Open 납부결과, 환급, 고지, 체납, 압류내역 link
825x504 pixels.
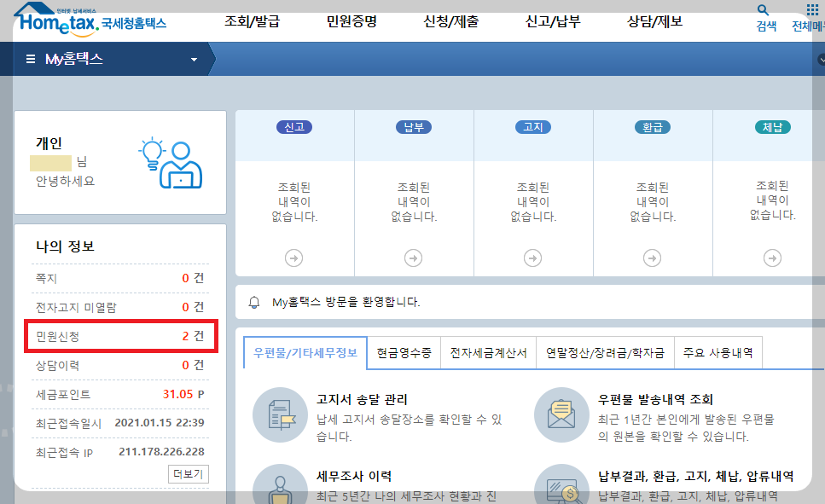click(695, 476)
